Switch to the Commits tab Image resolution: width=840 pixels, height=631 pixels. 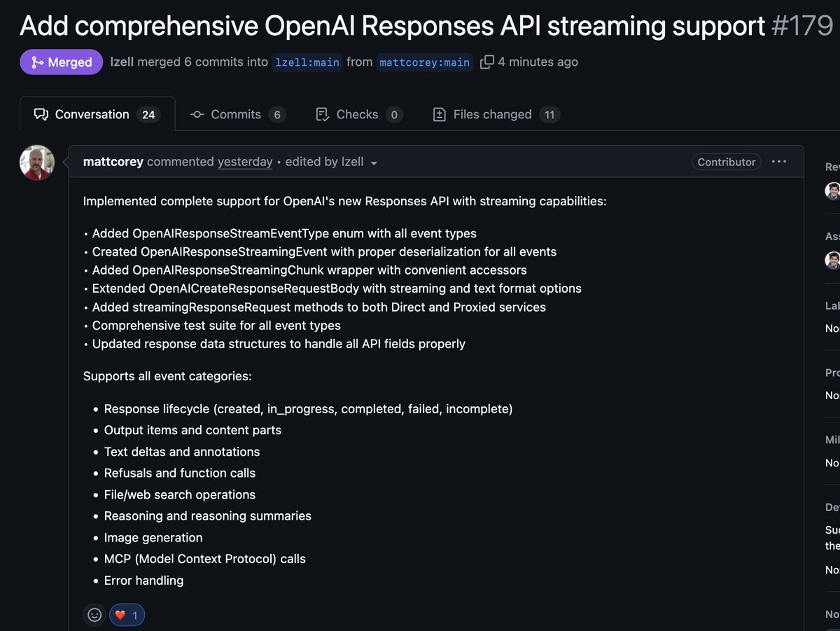(238, 114)
